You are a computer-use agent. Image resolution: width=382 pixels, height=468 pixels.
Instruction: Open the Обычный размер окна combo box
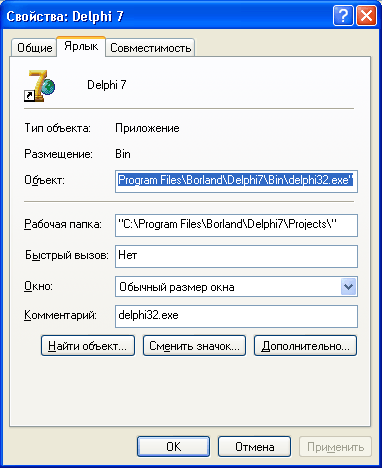click(236, 287)
